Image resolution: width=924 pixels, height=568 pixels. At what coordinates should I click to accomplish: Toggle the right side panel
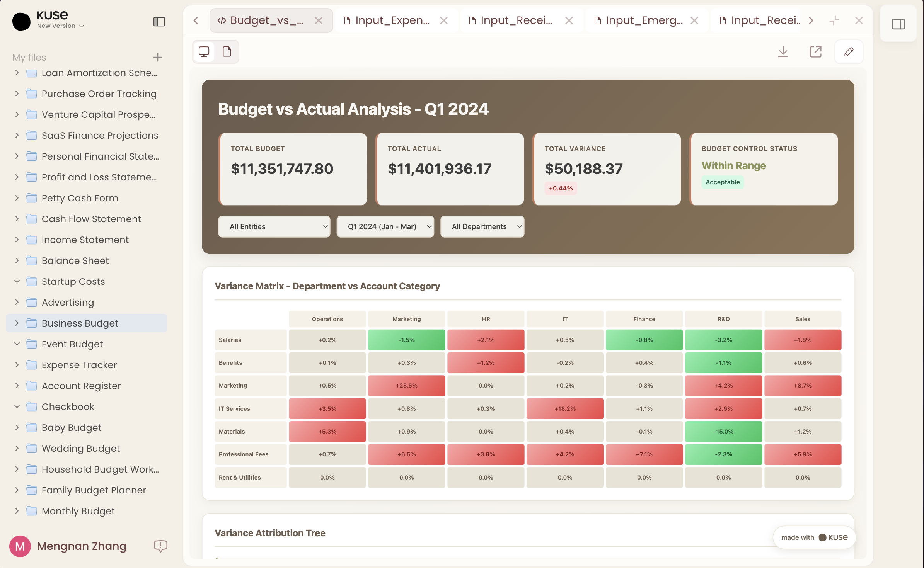pyautogui.click(x=898, y=24)
